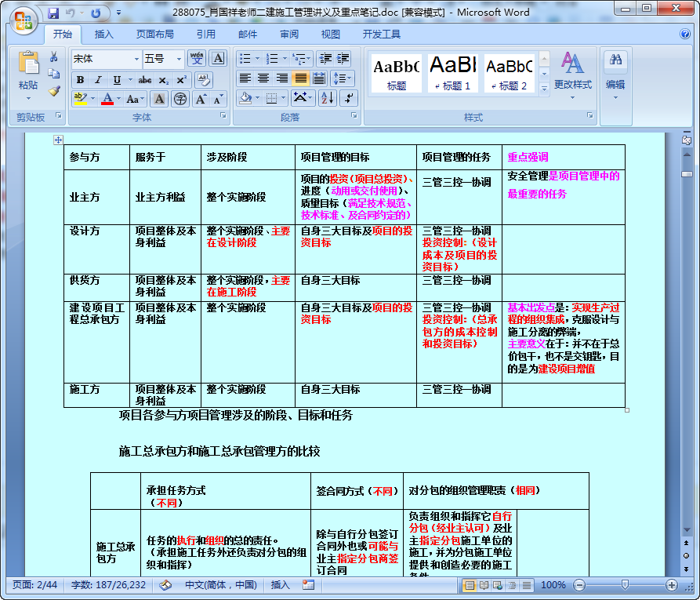Image resolution: width=700 pixels, height=600 pixels.
Task: Toggle Underline formatting
Action: (117, 80)
